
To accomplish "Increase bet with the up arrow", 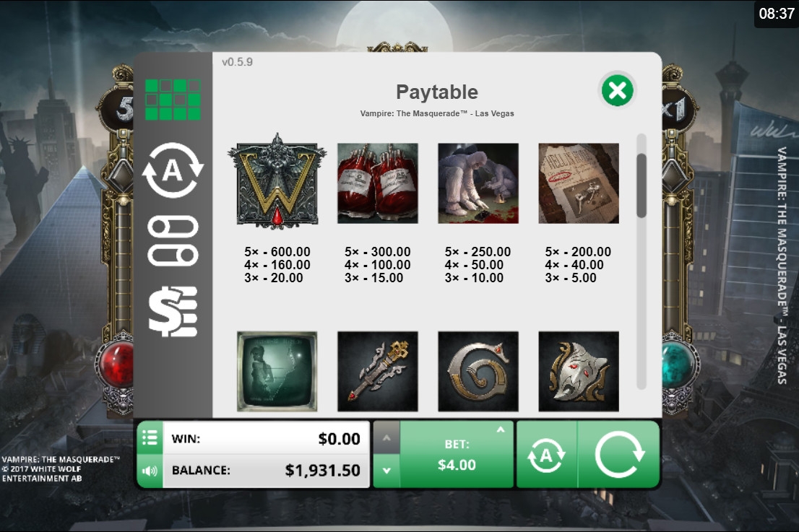I will (x=386, y=438).
